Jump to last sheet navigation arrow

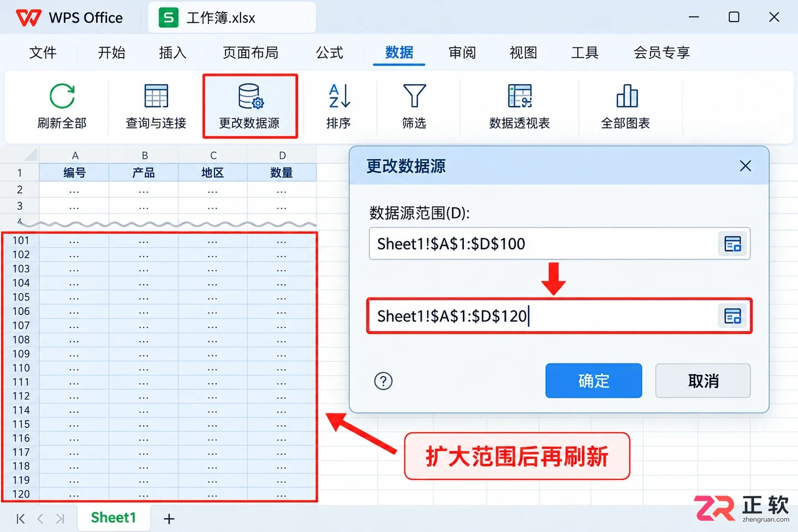pos(60,519)
